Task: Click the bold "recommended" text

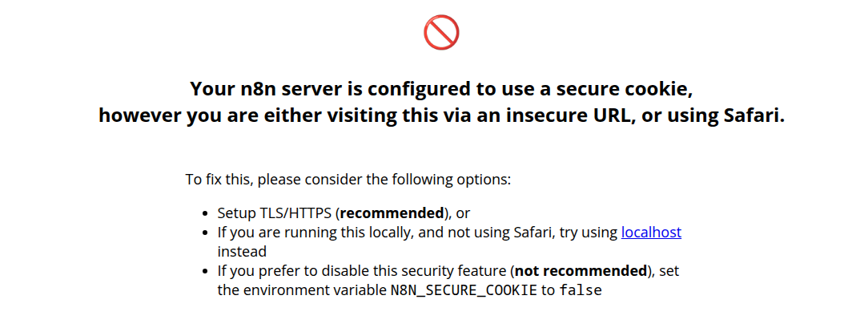Action: click(392, 213)
